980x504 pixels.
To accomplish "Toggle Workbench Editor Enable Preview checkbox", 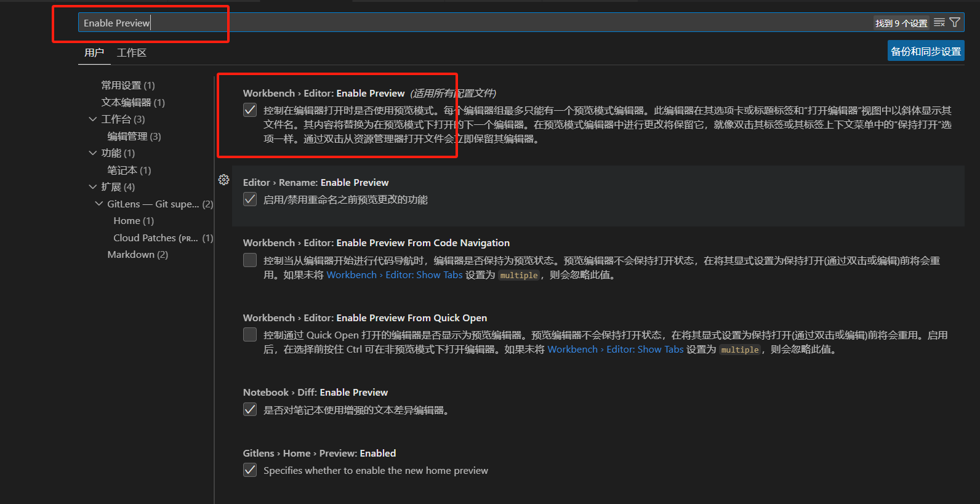I will [x=250, y=110].
